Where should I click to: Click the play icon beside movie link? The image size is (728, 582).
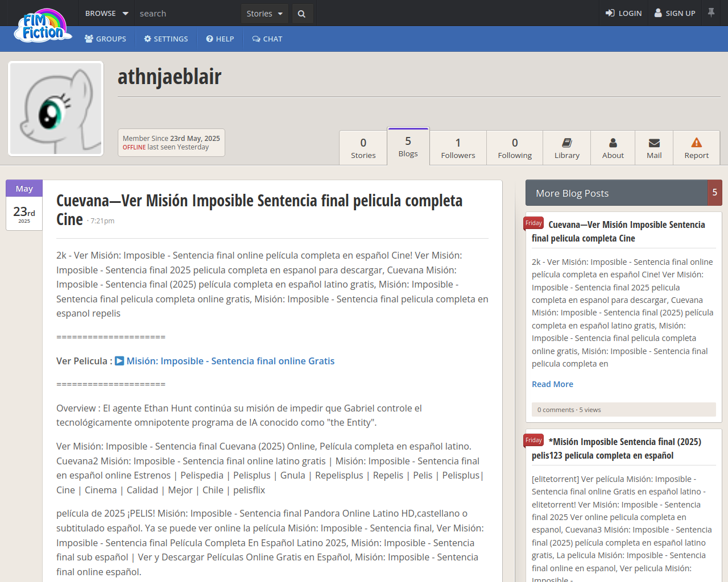tap(119, 361)
